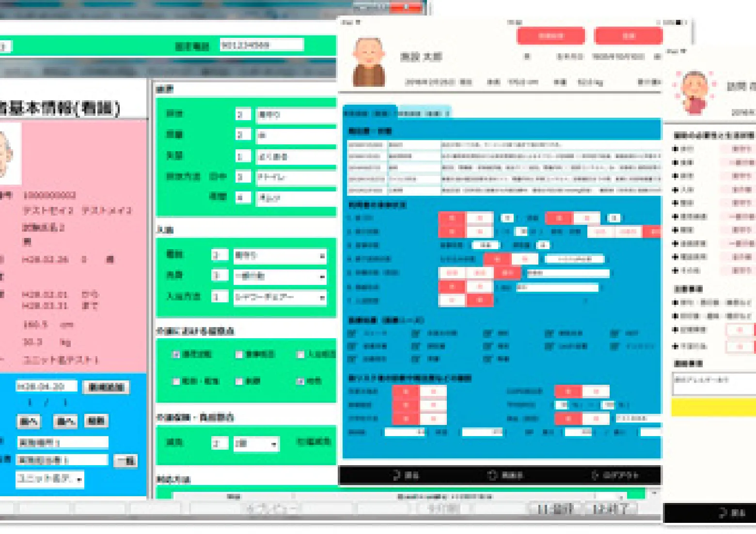
Task: Tap the logout icon in the black bar
Action: tap(595, 475)
